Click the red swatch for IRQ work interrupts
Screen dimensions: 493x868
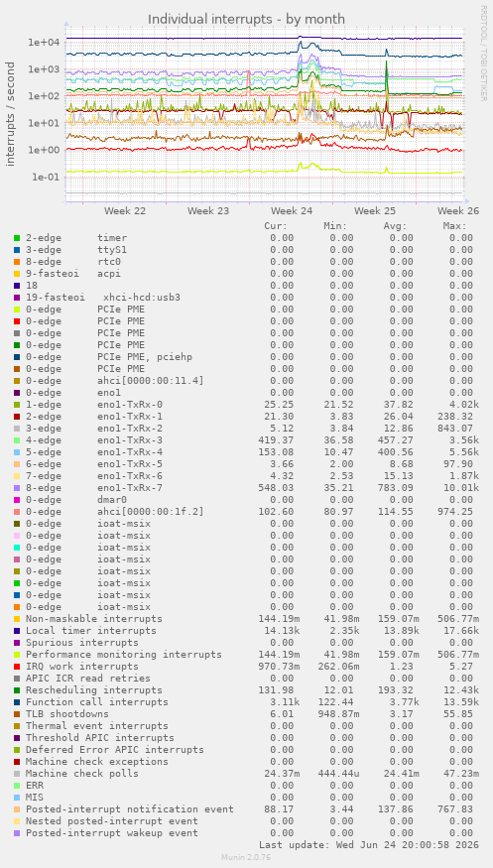click(17, 667)
